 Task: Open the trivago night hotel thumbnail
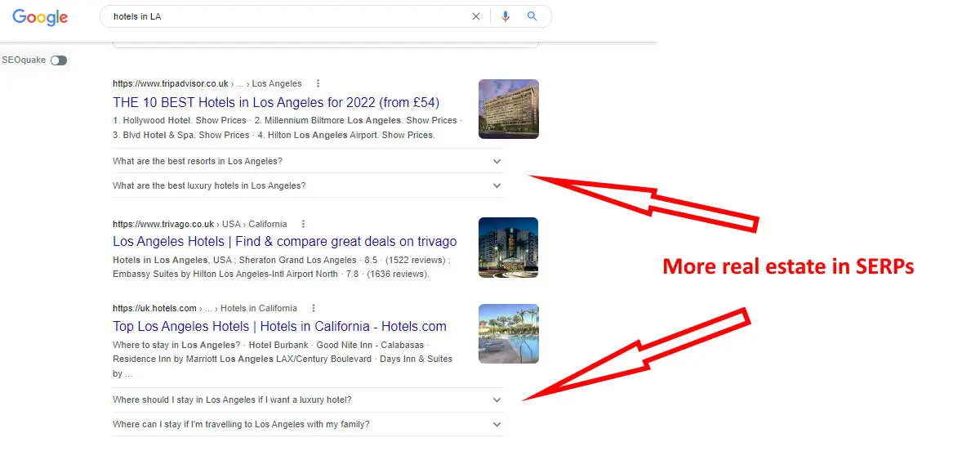click(x=509, y=248)
